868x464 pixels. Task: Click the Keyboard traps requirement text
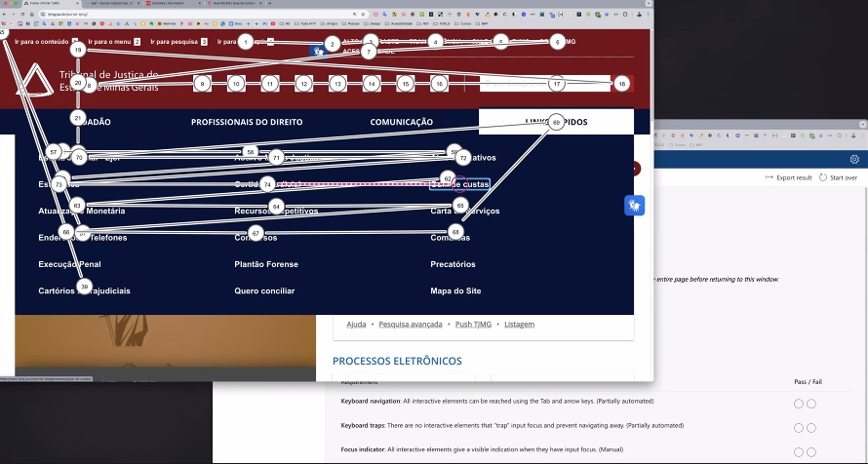click(x=512, y=425)
